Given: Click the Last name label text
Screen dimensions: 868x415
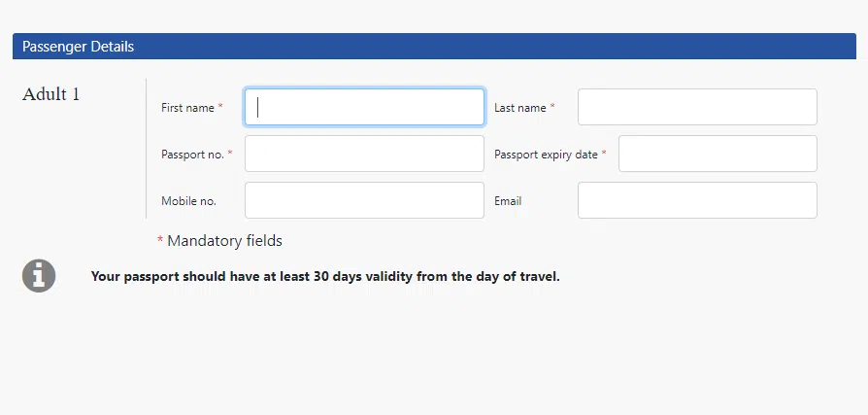Looking at the screenshot, I should click(x=520, y=108).
